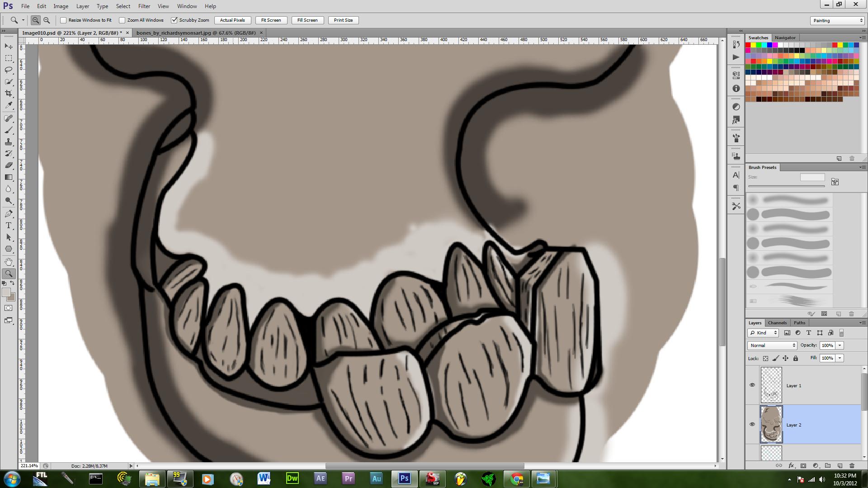Click the Zoom Out mode icon
Image resolution: width=868 pixels, height=488 pixels.
pyautogui.click(x=46, y=20)
